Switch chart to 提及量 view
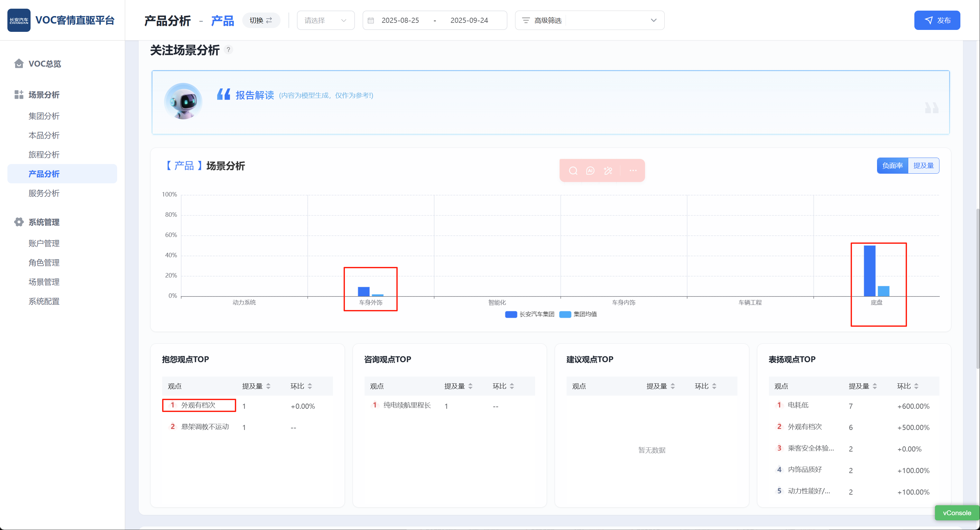 pyautogui.click(x=923, y=166)
